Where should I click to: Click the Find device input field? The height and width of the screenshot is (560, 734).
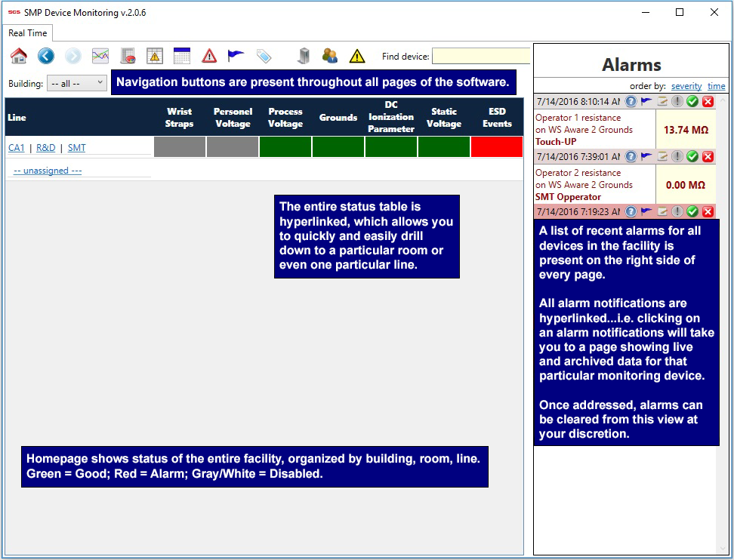tap(481, 57)
